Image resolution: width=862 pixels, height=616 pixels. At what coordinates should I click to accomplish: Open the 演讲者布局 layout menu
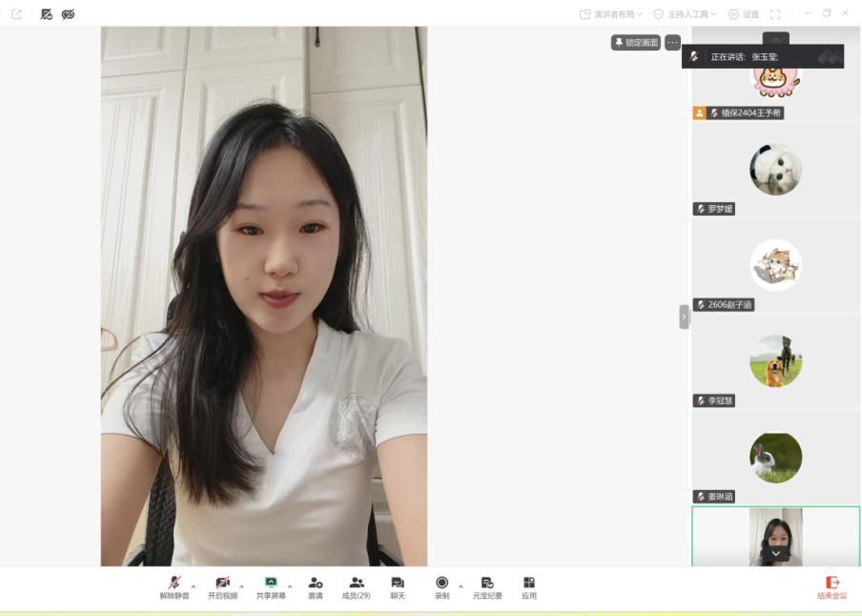611,14
